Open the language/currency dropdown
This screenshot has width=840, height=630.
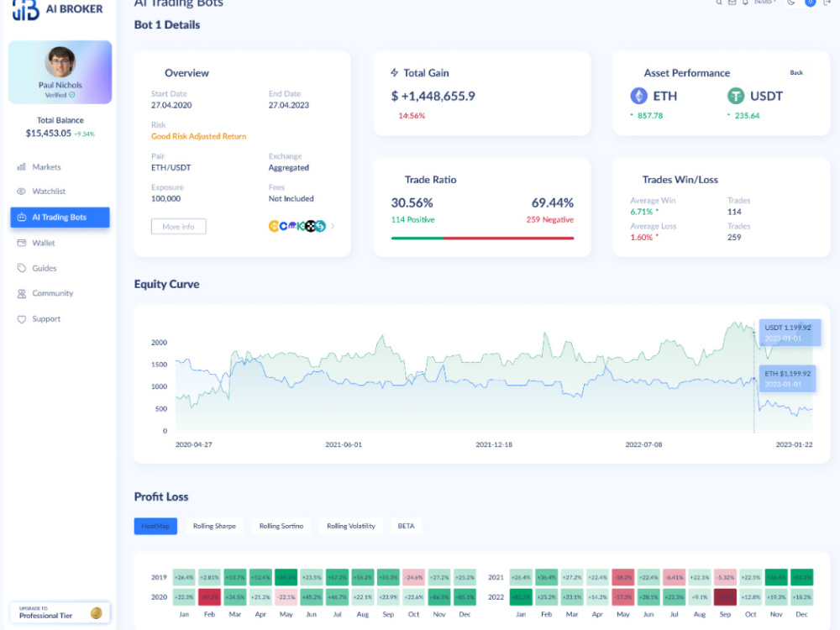[x=765, y=3]
